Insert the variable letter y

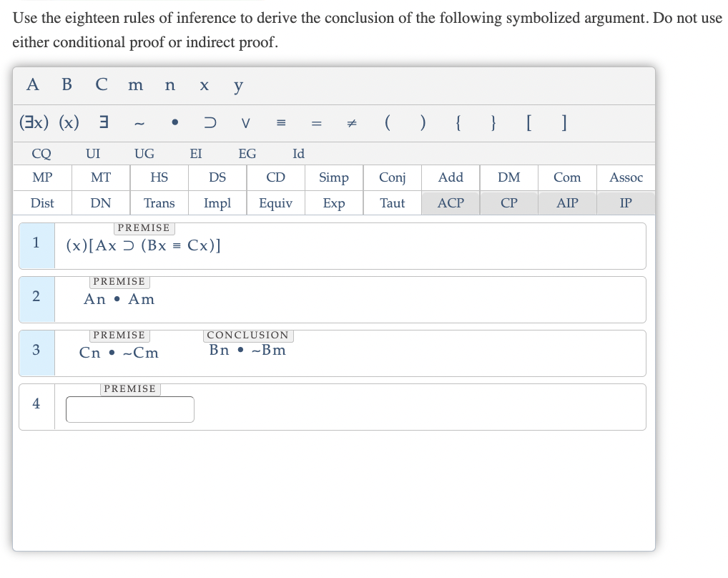point(237,85)
